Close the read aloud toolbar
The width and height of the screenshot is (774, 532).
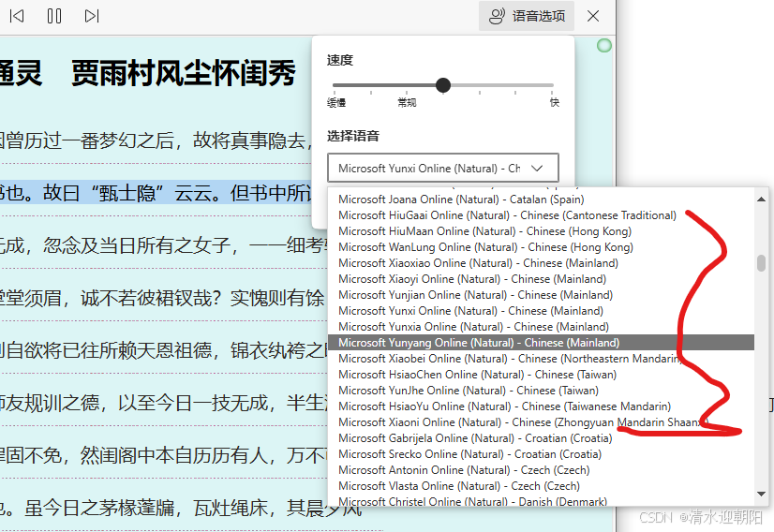(x=593, y=16)
